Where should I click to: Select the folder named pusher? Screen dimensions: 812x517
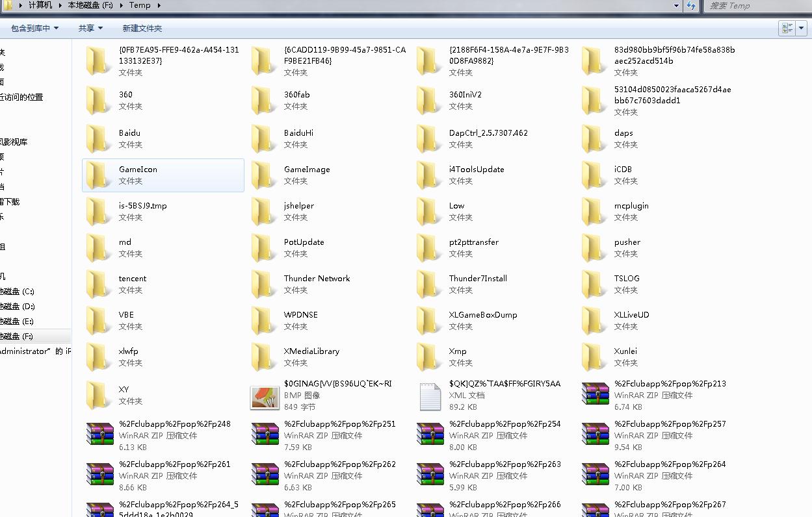pos(627,242)
